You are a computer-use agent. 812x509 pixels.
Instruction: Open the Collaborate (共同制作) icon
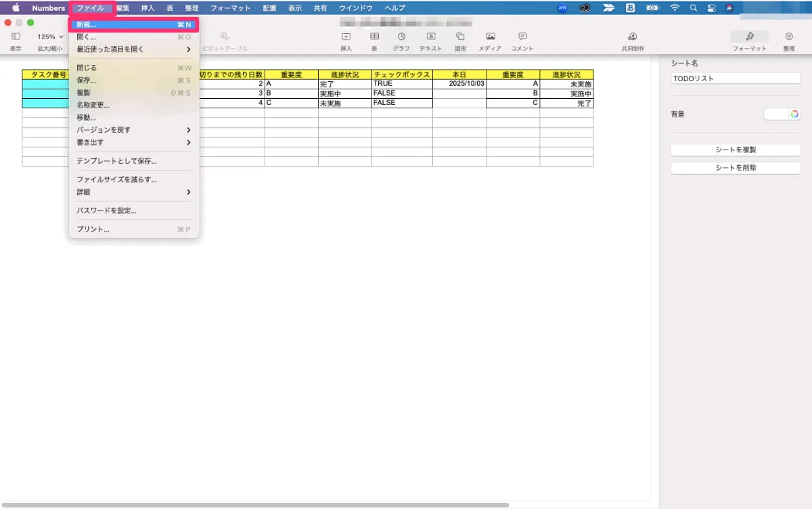(x=633, y=37)
